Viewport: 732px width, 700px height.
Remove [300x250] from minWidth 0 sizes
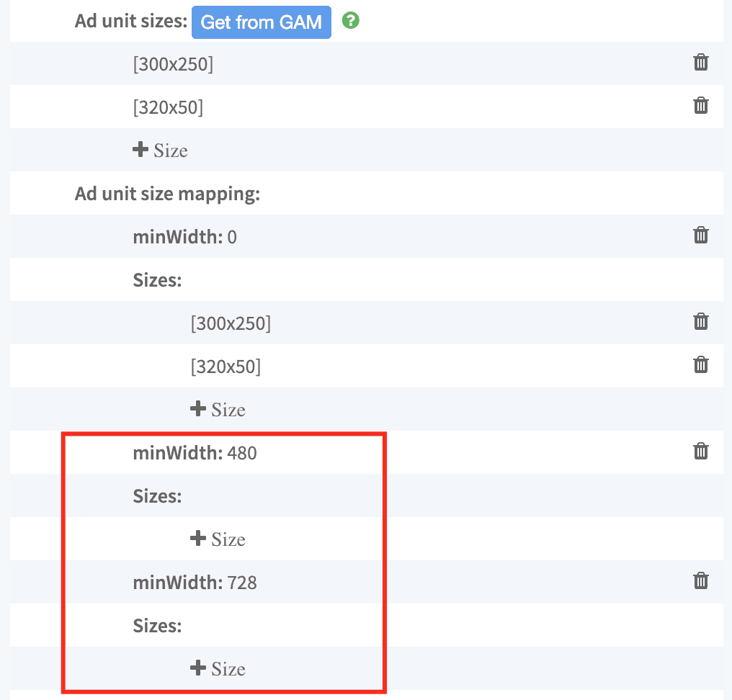pos(701,321)
